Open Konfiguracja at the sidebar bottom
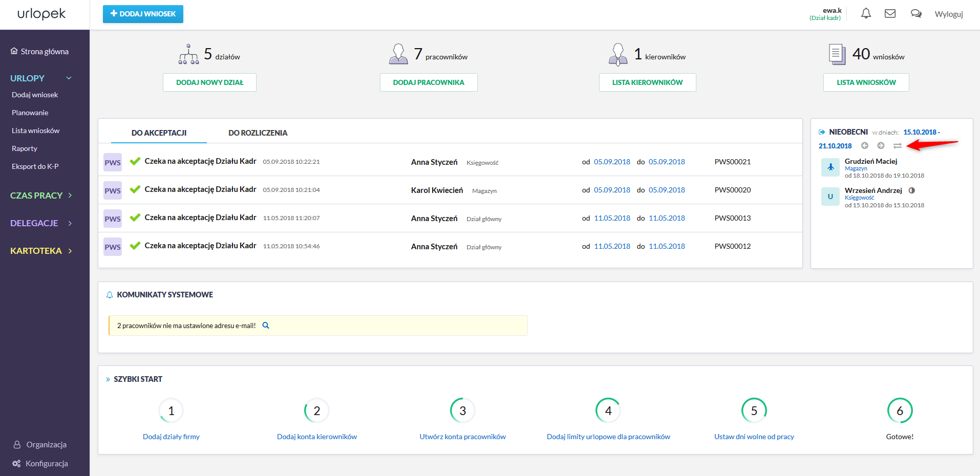Viewport: 980px width, 476px height. (x=40, y=463)
